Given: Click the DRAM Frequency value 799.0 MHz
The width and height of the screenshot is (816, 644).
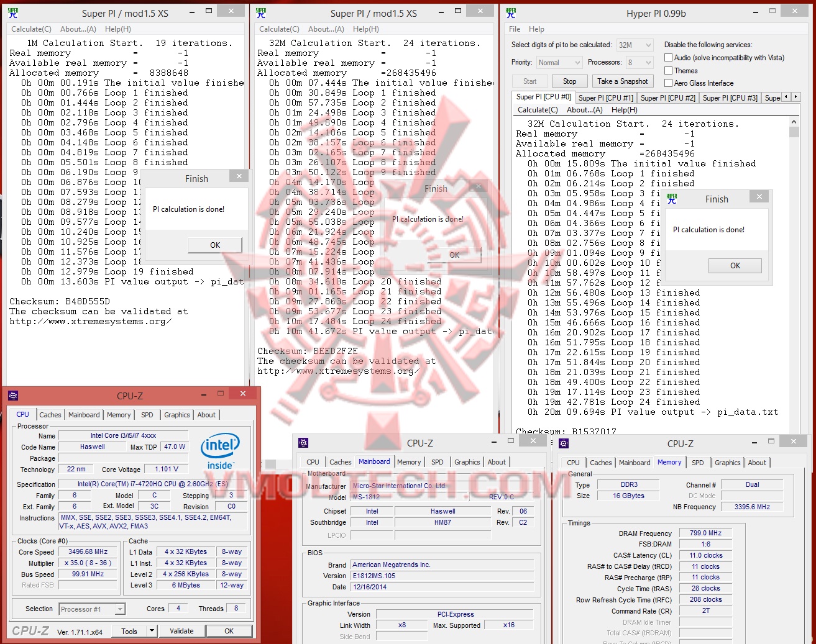Looking at the screenshot, I should pos(706,533).
